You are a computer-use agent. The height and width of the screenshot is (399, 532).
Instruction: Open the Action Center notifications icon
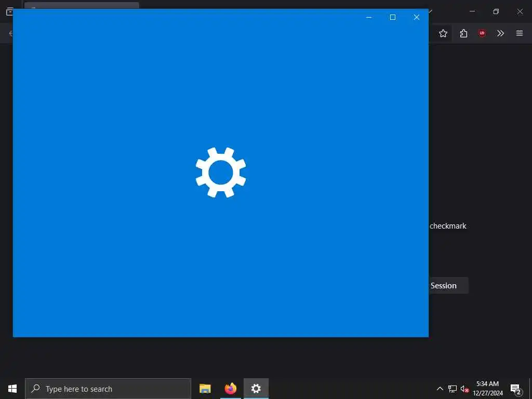pos(516,389)
